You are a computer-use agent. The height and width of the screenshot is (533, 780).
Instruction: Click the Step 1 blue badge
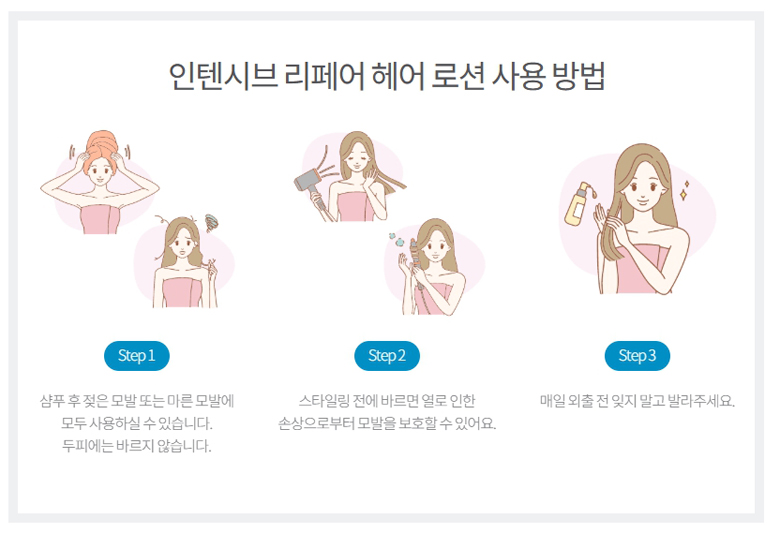tap(137, 356)
